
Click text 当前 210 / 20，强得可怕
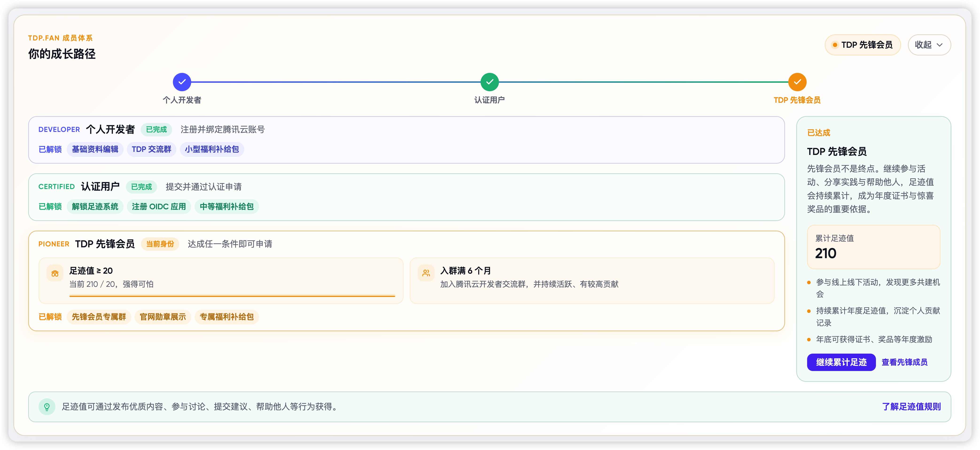click(112, 284)
